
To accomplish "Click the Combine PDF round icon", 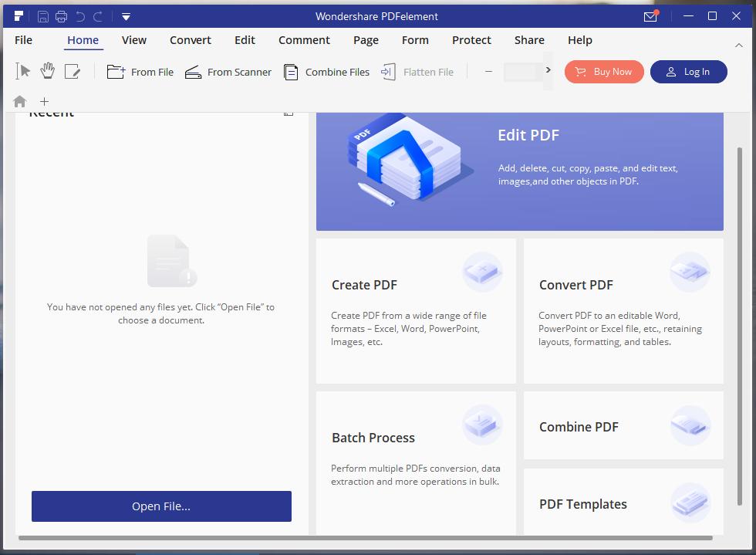I will (x=690, y=425).
